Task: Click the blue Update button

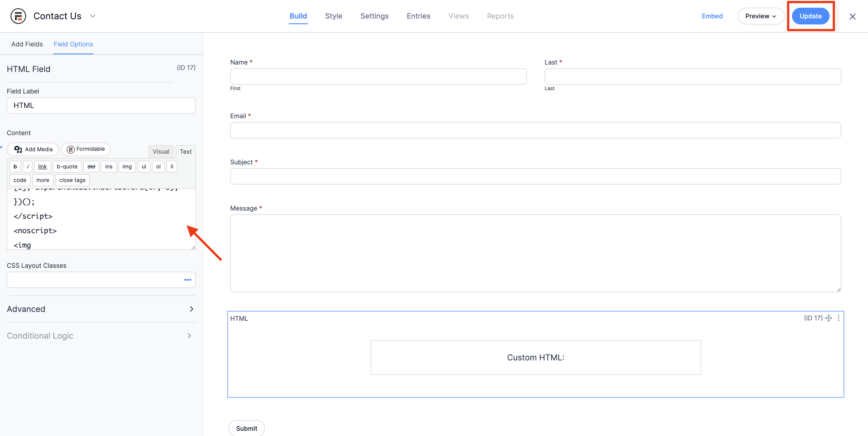Action: [810, 16]
